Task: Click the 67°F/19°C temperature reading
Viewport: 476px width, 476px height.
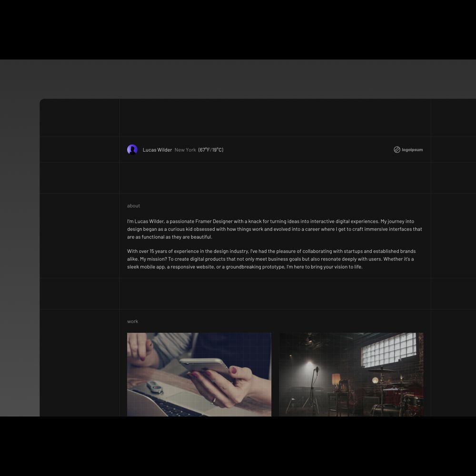Action: 211,150
